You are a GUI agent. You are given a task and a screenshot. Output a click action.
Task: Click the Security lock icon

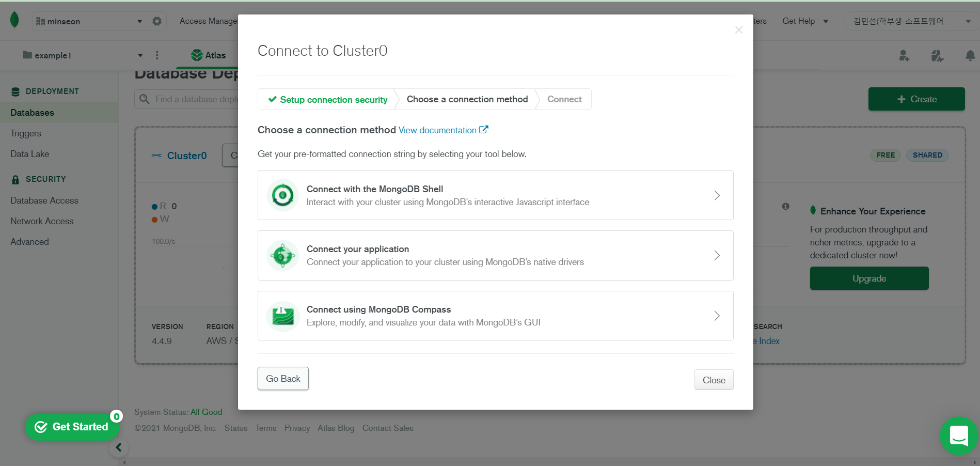(15, 179)
